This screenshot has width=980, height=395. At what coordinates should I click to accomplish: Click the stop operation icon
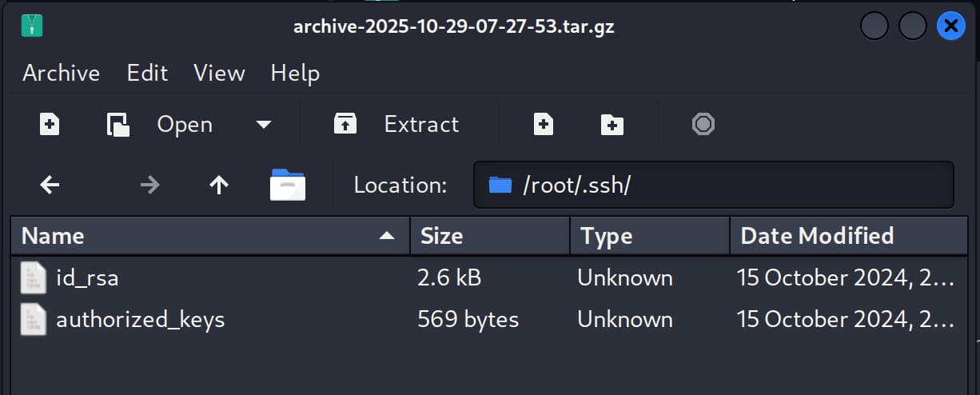(703, 124)
